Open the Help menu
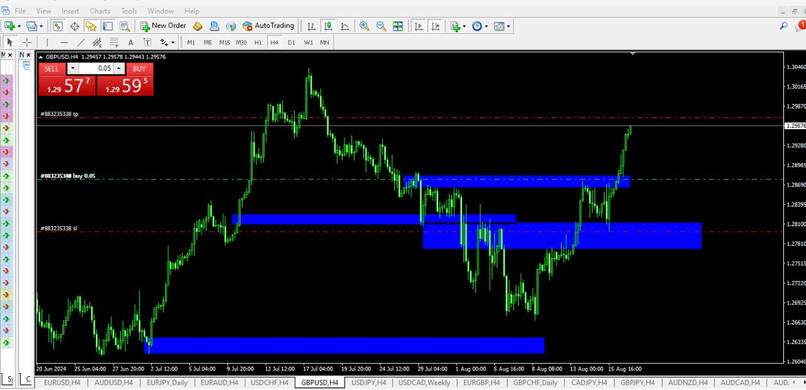The height and width of the screenshot is (390, 806). pyautogui.click(x=192, y=11)
